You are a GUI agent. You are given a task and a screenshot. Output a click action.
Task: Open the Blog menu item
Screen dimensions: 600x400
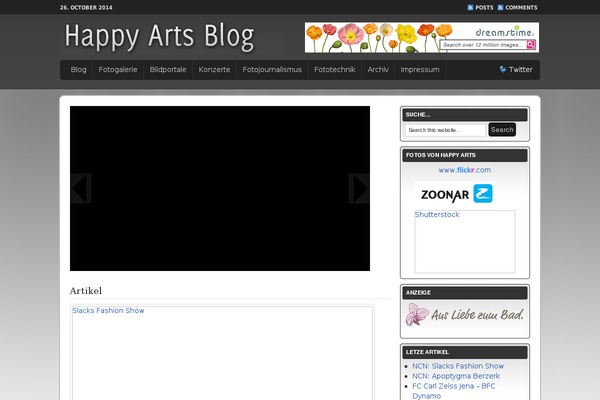(x=78, y=70)
